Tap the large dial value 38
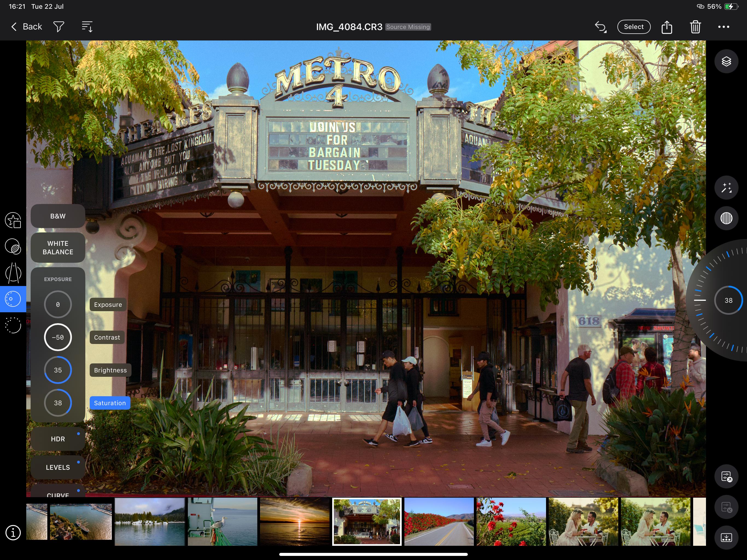The height and width of the screenshot is (560, 747). [x=728, y=300]
